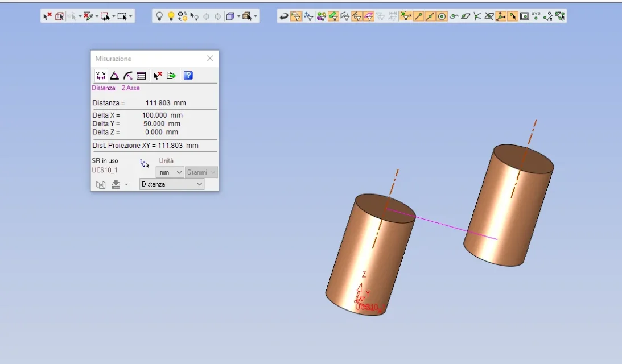Viewport: 622px width, 364px height.
Task: Open the Distanza combo box at panel bottom
Action: coord(172,184)
